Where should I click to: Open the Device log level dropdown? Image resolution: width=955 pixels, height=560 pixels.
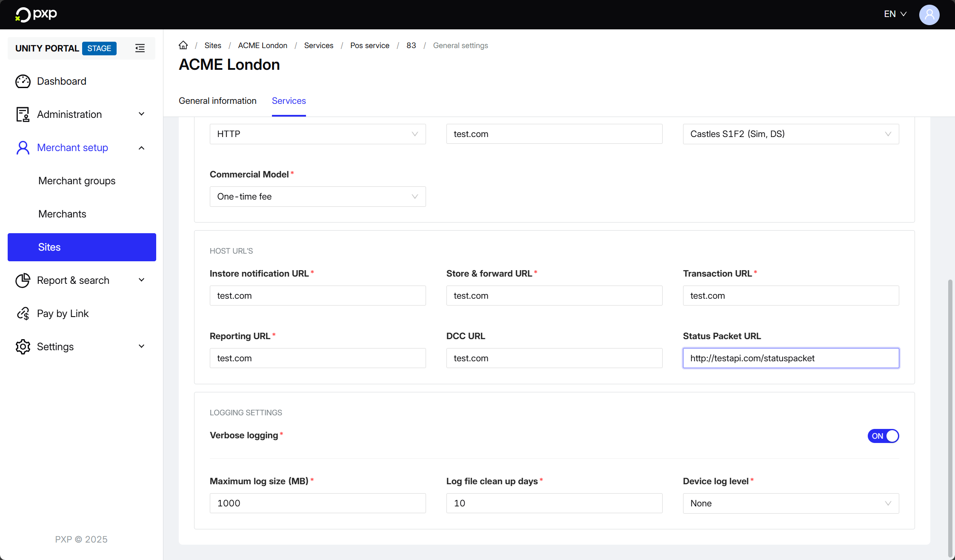tap(791, 503)
